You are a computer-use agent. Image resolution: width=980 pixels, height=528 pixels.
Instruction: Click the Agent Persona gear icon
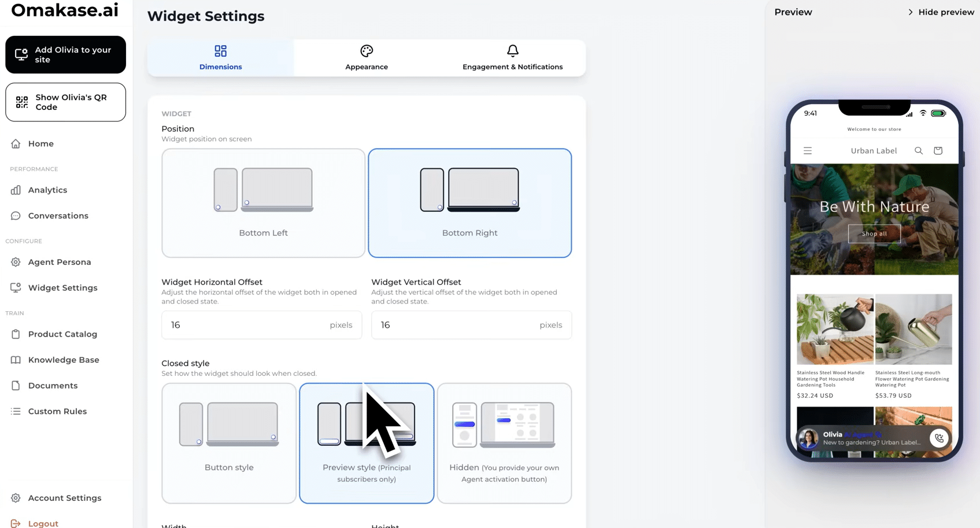(16, 262)
